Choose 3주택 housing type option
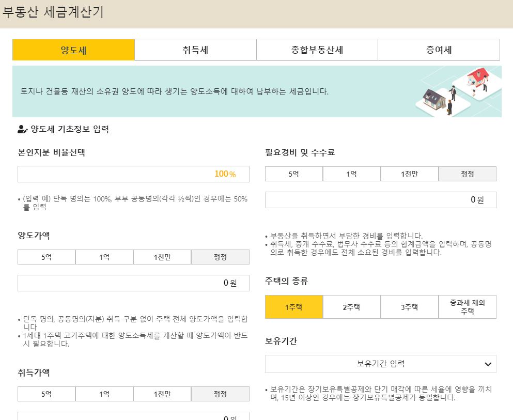 tap(410, 307)
